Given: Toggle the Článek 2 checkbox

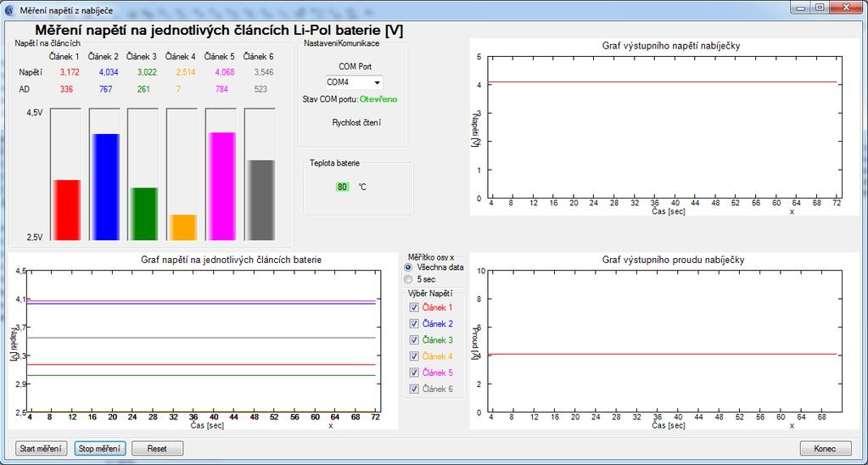Looking at the screenshot, I should 413,323.
